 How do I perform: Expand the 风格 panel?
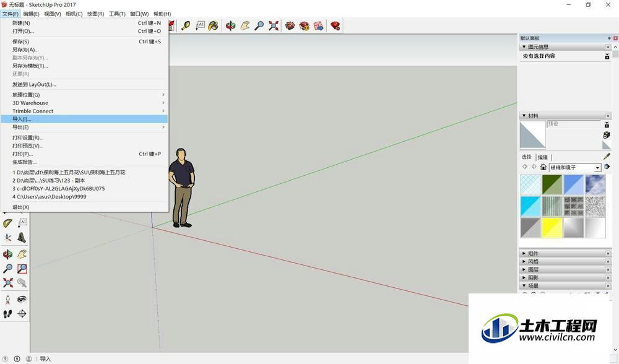[x=524, y=261]
